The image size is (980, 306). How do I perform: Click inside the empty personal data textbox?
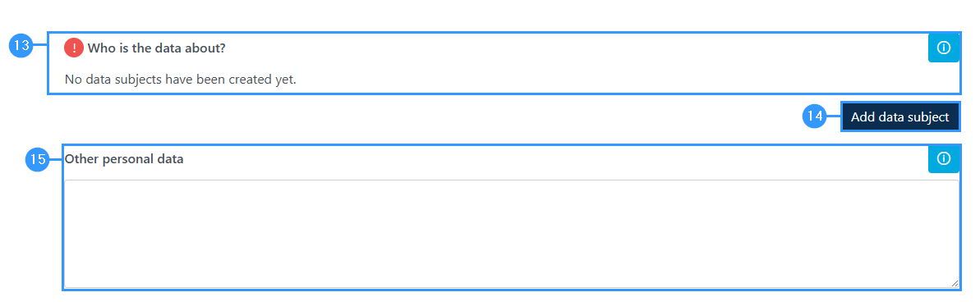point(511,234)
